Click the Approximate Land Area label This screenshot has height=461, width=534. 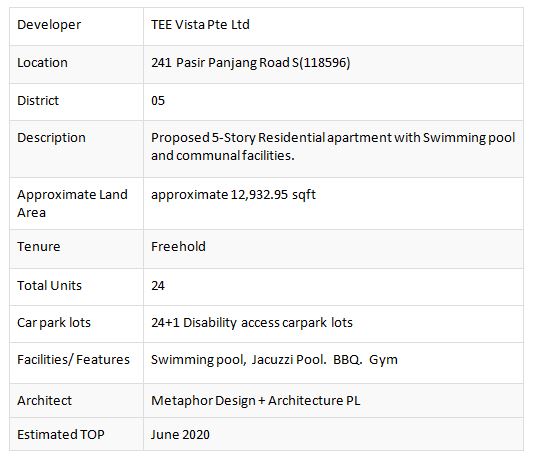click(72, 204)
